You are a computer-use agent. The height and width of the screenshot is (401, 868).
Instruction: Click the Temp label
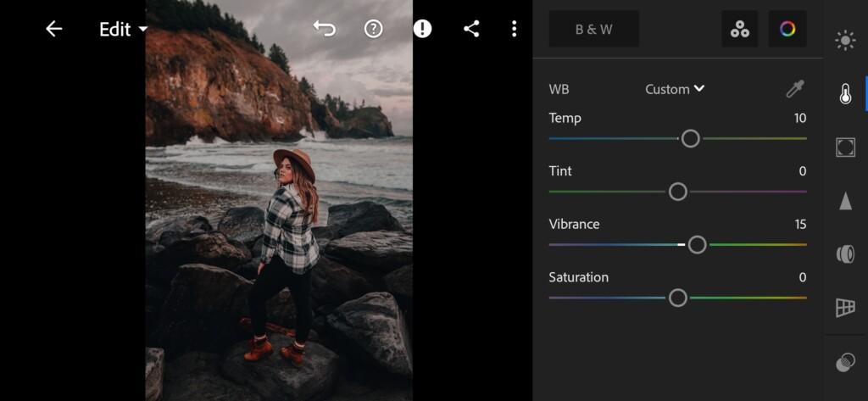[x=565, y=118]
